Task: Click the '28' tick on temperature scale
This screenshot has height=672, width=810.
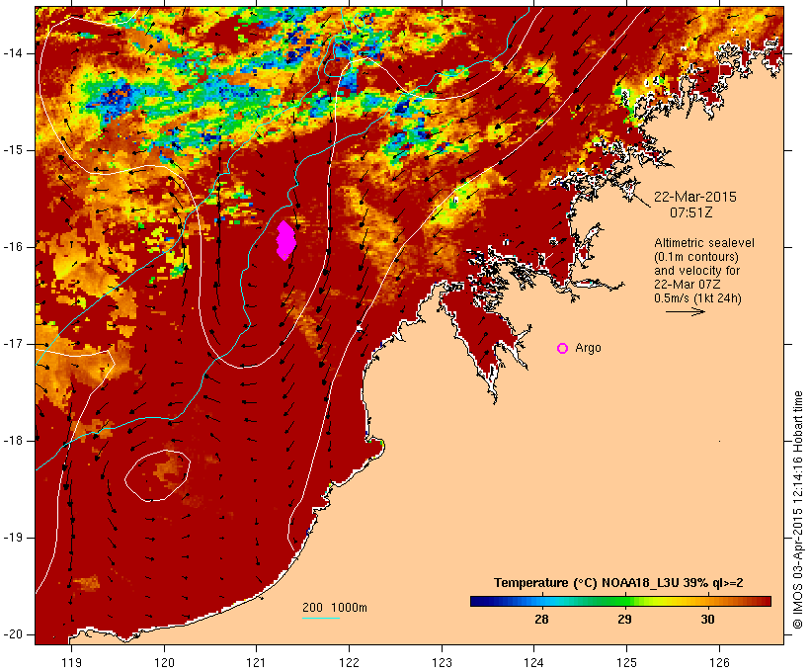Action: click(x=541, y=620)
